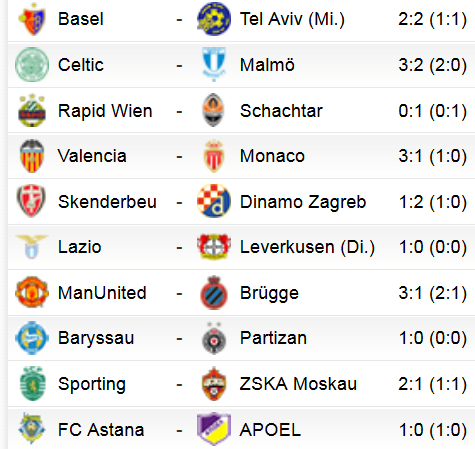
Task: Open the Maccabi Tel Aviv crest
Action: [x=214, y=19]
